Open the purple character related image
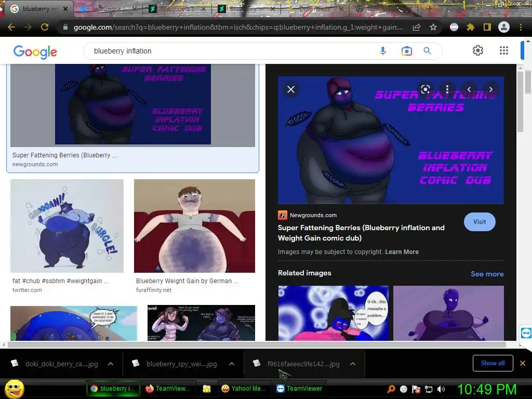This screenshot has width=532, height=399. pos(448,313)
